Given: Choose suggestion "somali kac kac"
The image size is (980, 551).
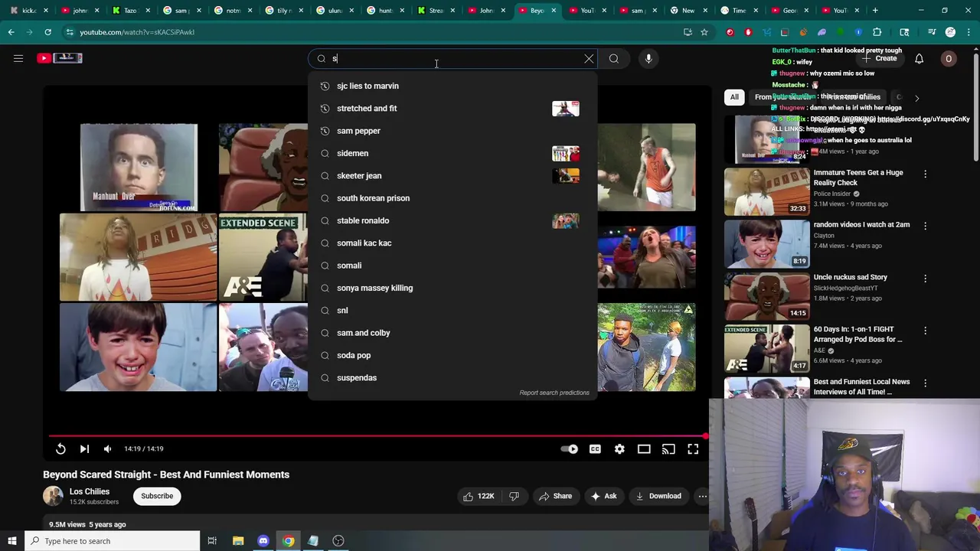Looking at the screenshot, I should [452, 243].
